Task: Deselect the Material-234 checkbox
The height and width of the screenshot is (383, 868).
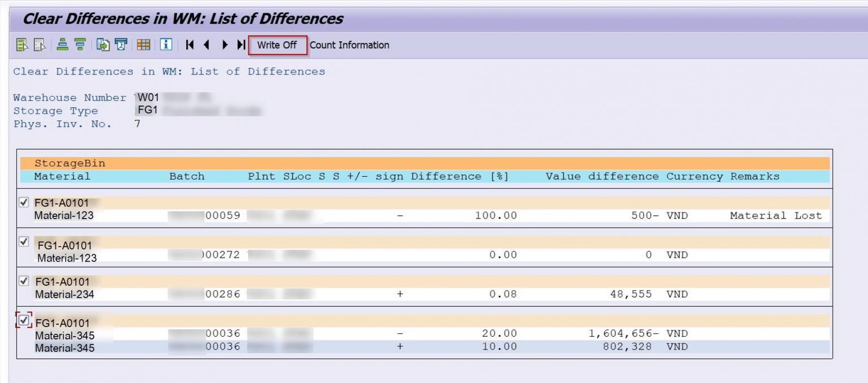Action: click(24, 281)
